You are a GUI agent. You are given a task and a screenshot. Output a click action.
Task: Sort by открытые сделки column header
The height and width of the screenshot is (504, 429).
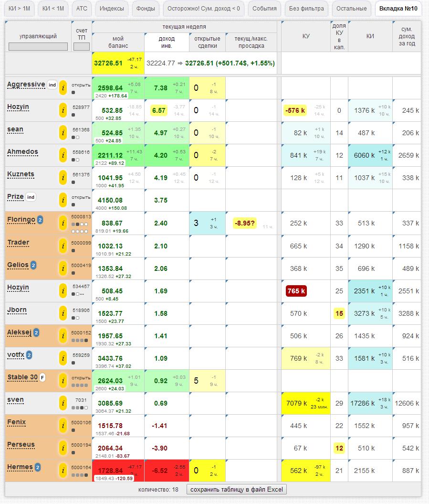(x=208, y=42)
